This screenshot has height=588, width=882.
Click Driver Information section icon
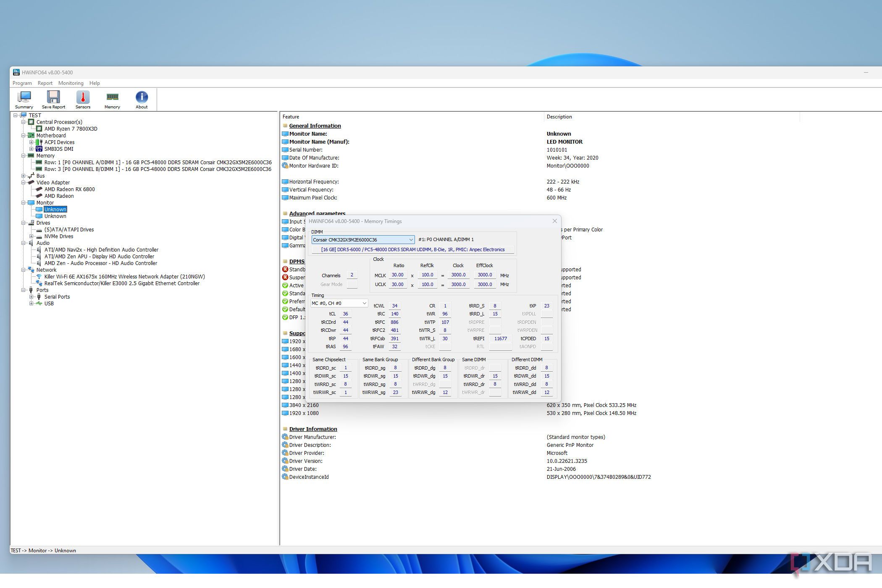(x=286, y=428)
